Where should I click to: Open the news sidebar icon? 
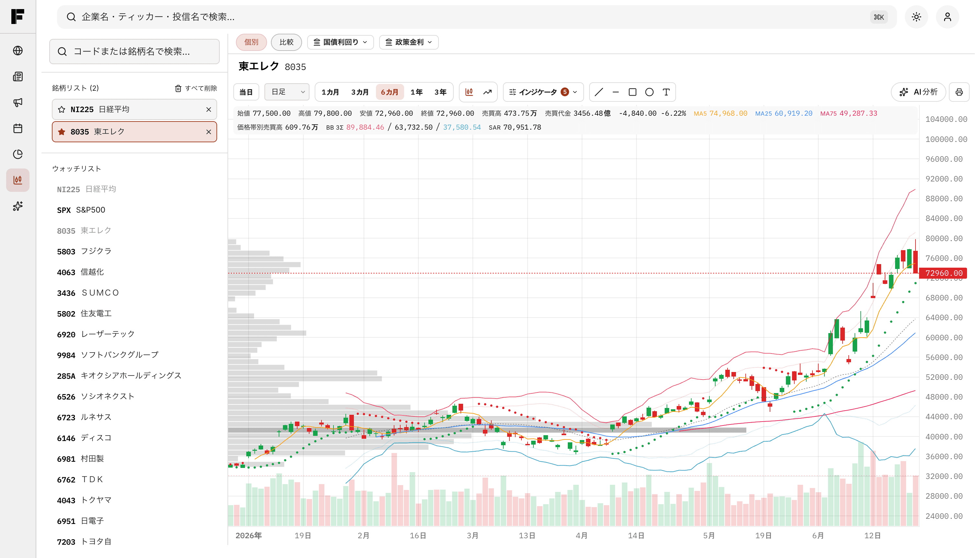(x=17, y=77)
